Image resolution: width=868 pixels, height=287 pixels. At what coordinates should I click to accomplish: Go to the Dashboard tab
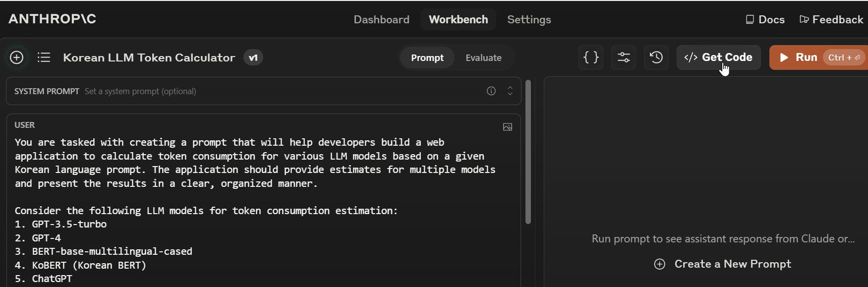tap(381, 19)
